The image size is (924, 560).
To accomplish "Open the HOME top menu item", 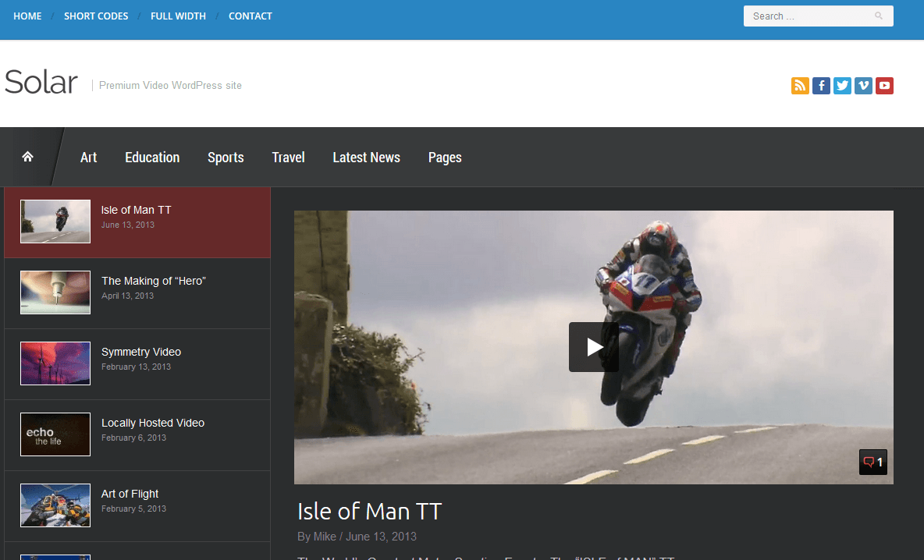I will [x=27, y=16].
